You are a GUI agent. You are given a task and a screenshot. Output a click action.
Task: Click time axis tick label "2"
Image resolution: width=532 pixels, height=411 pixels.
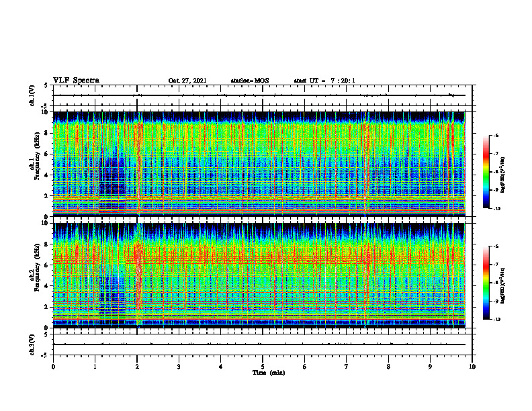click(x=137, y=367)
